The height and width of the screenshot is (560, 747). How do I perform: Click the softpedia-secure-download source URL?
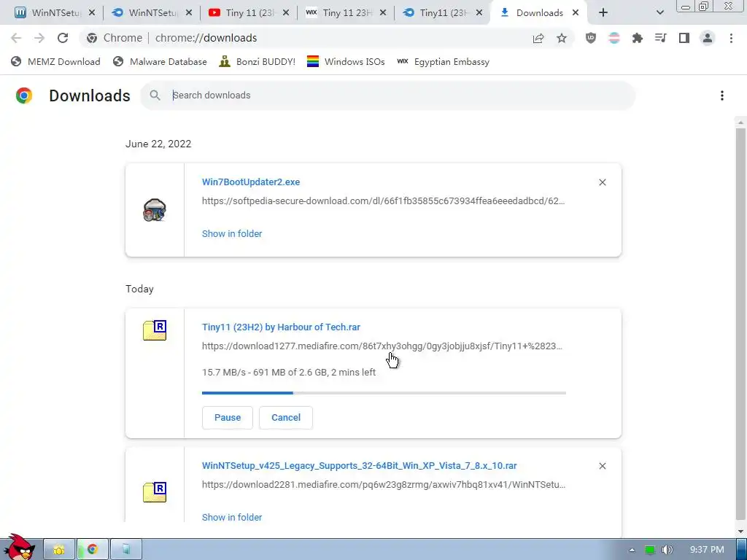384,201
